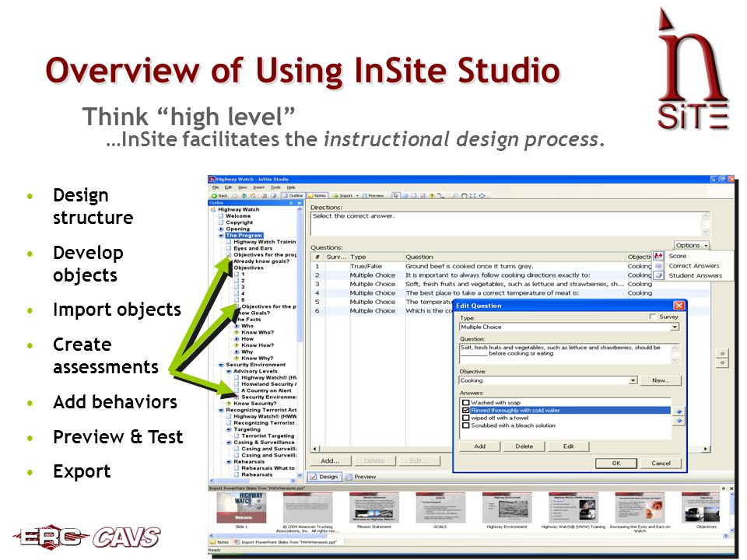Click the Student Answers option icon
Image resolution: width=747 pixels, height=560 pixels.
click(658, 275)
